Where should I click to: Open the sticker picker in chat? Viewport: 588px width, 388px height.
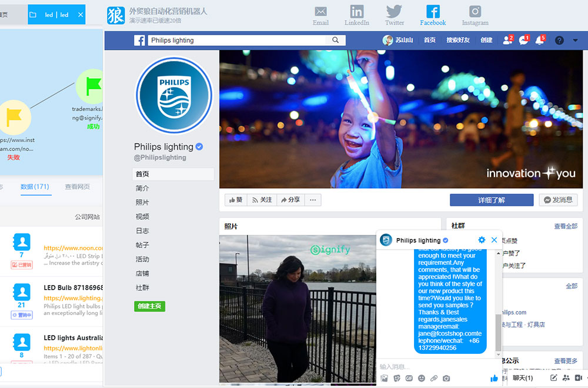[x=397, y=378]
